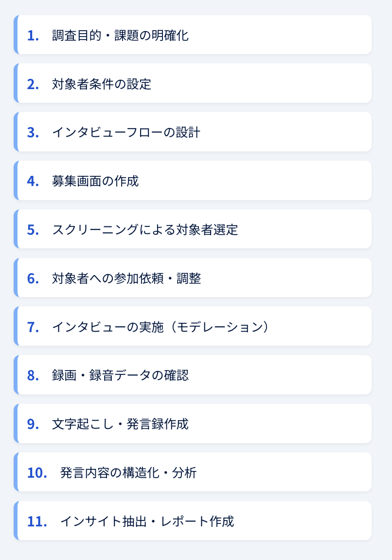Image resolution: width=392 pixels, height=560 pixels.
Task: Click the number 11. label
Action: click(x=37, y=522)
